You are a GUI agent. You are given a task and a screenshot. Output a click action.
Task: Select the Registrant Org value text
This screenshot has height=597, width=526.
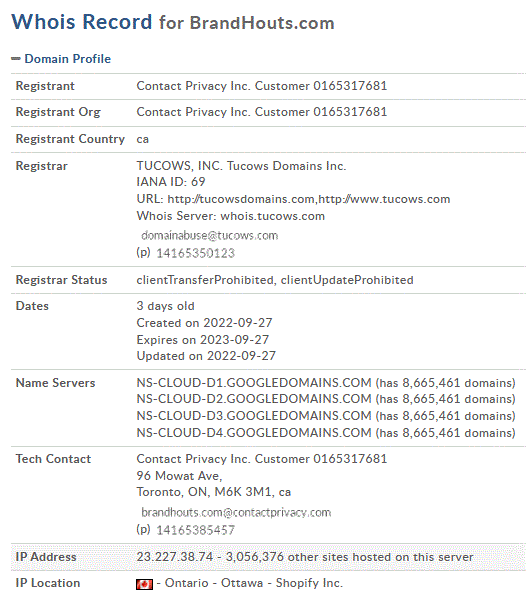[x=262, y=112]
